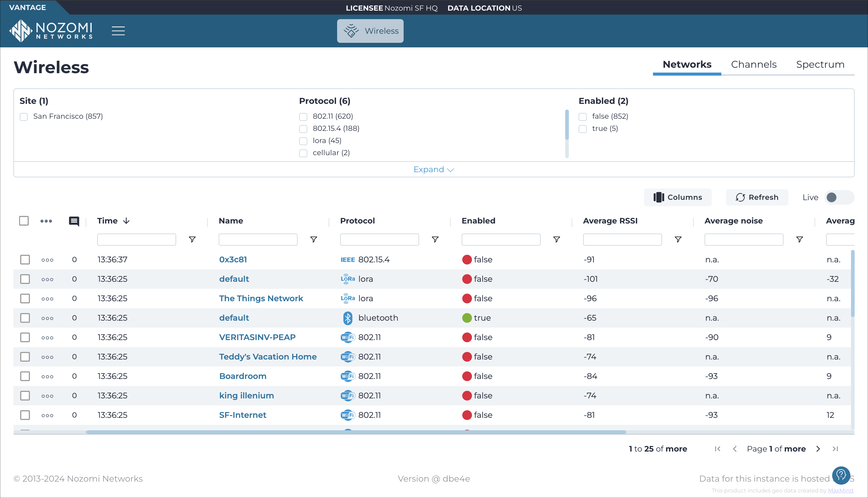This screenshot has height=498, width=868.
Task: Go to the previous page
Action: click(735, 449)
